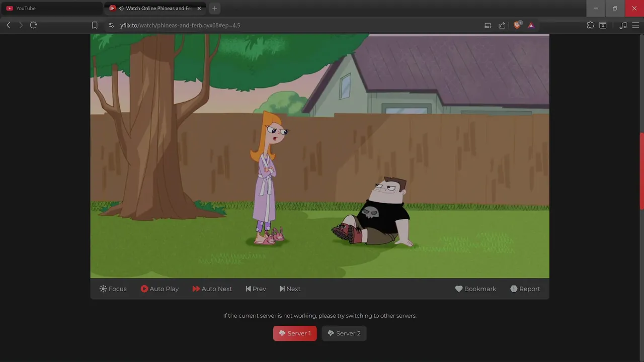Open Brave Shields lion icon
This screenshot has width=644, height=362.
pos(517,25)
